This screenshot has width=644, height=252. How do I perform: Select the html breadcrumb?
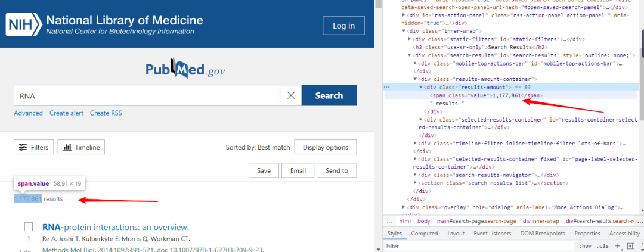point(404,221)
